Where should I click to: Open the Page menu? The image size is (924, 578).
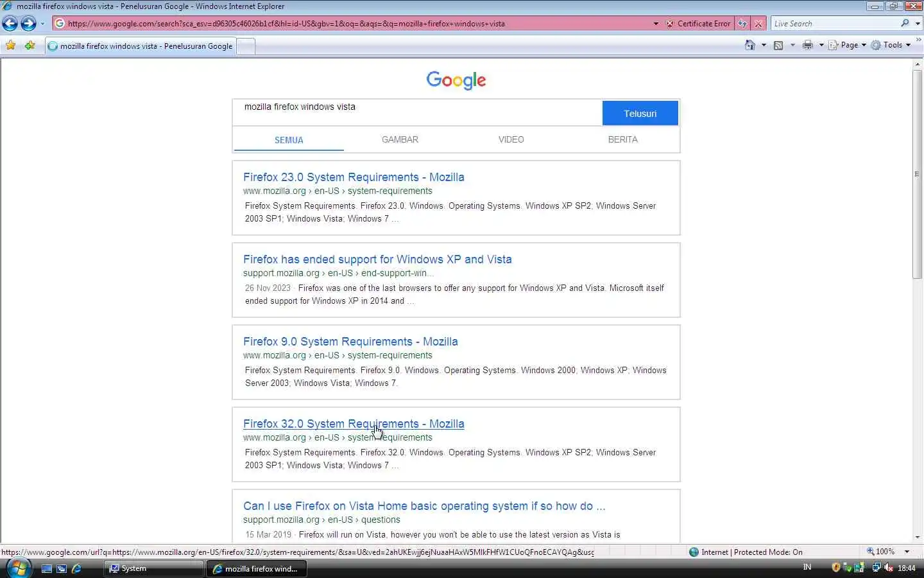pos(848,45)
